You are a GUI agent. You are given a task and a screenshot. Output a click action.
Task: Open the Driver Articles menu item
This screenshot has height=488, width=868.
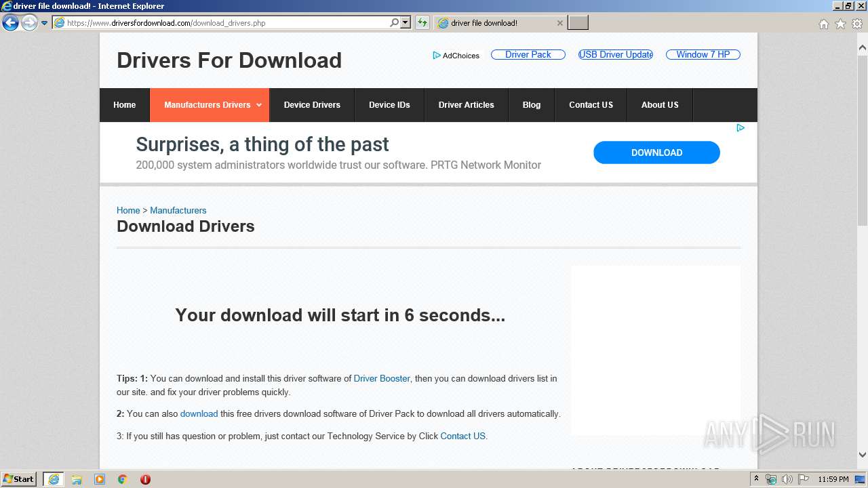[467, 105]
